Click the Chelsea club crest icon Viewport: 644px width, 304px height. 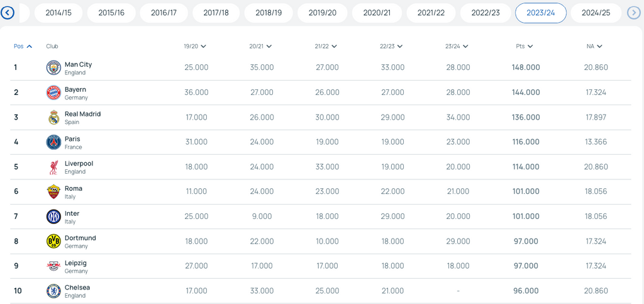pos(53,291)
